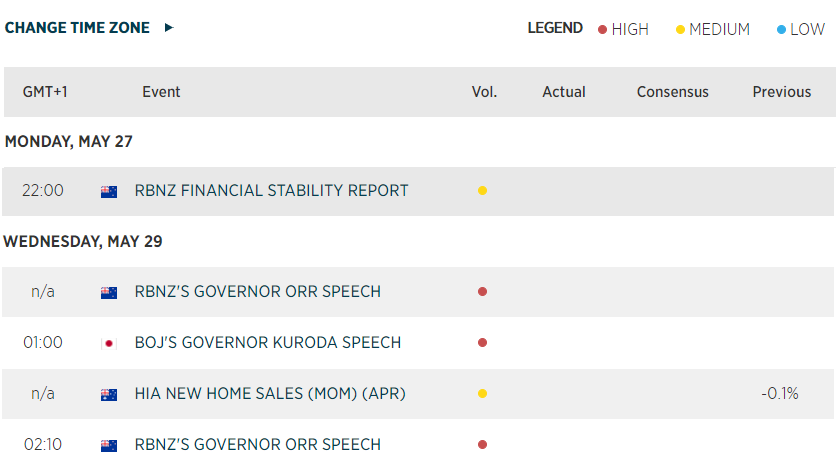This screenshot has height=471, width=840.
Task: Click the Japan flag beside Kuroda speech
Action: point(109,343)
